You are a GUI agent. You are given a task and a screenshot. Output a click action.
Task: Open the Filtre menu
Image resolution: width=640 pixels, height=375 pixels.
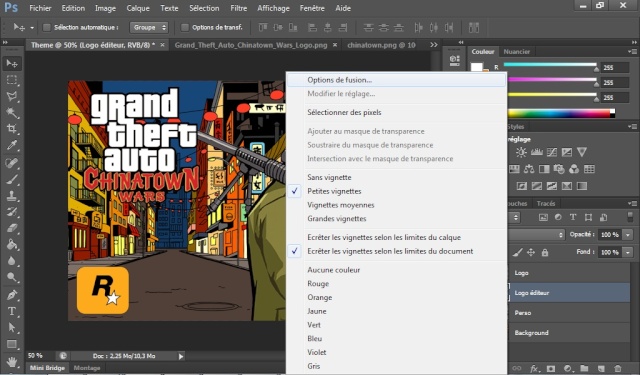point(238,8)
